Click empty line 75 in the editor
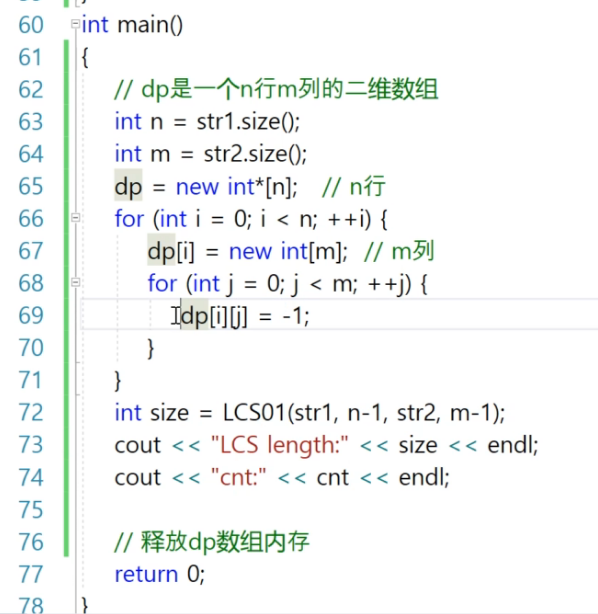598x614 pixels. tap(337, 510)
